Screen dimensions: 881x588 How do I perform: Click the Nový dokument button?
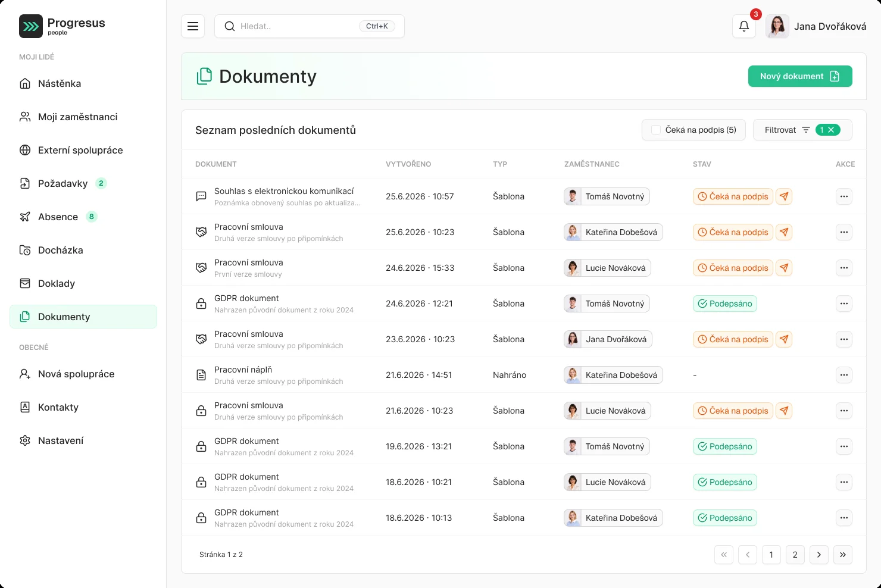click(800, 76)
